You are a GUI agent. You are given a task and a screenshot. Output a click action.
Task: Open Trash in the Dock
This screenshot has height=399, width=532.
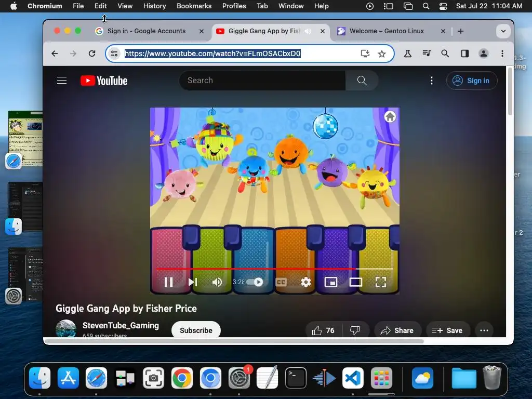[x=492, y=378]
